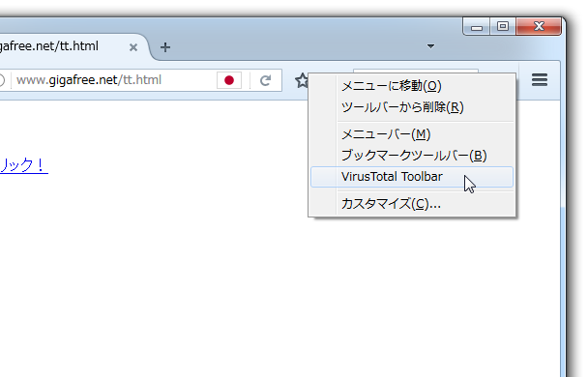The height and width of the screenshot is (377, 588).
Task: Toggle ブックマークツールバー(B) entry
Action: (x=412, y=155)
